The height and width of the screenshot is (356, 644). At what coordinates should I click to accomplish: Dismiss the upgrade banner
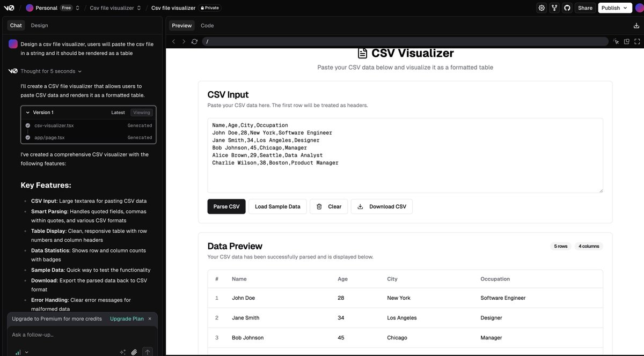tap(150, 318)
